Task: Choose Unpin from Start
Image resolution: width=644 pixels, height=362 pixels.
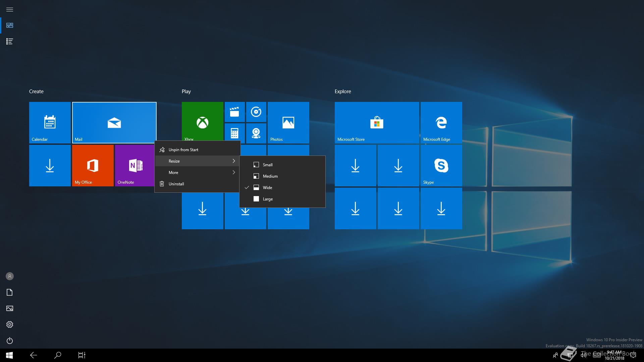Action: click(x=183, y=150)
